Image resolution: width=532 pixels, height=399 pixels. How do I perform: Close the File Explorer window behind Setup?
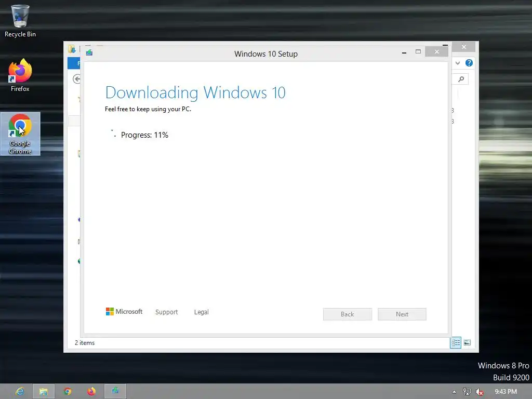(464, 47)
